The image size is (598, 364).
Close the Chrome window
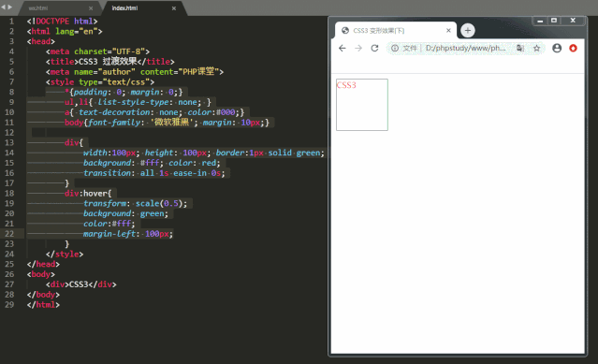click(x=573, y=21)
